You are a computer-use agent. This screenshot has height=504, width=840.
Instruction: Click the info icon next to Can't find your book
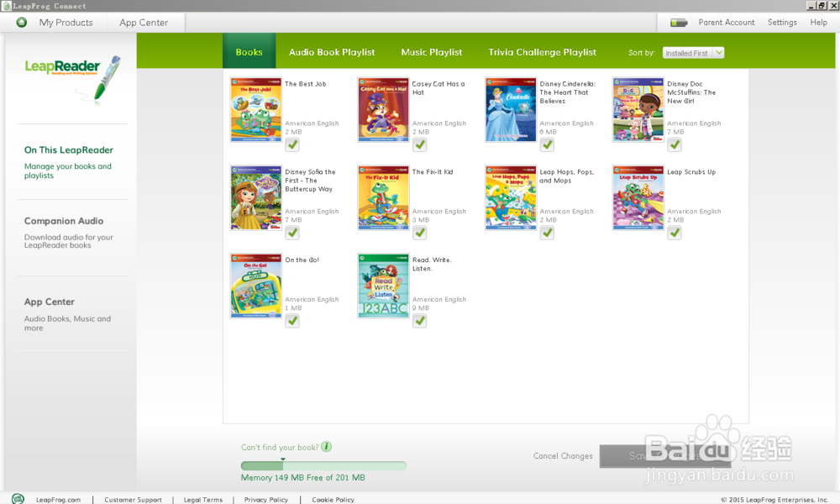point(326,447)
